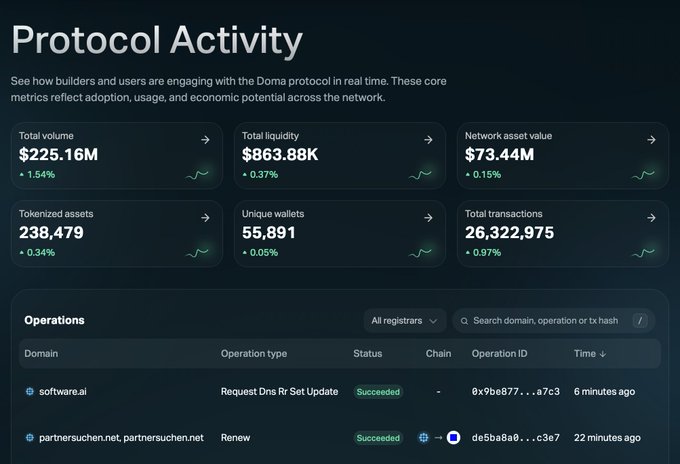Screen dimensions: 680x464
Task: Focus the Search domain, operation or tx hash field
Action: (553, 320)
